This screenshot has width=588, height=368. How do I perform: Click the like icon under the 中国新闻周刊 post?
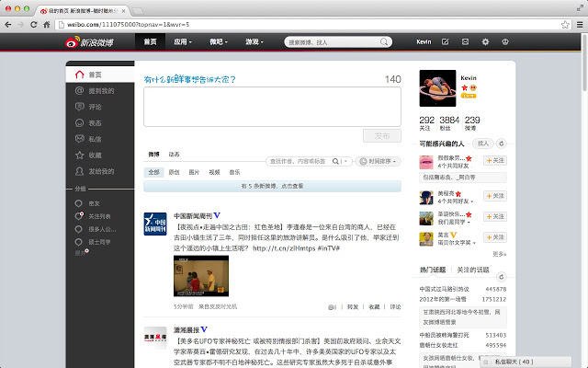click(x=332, y=307)
